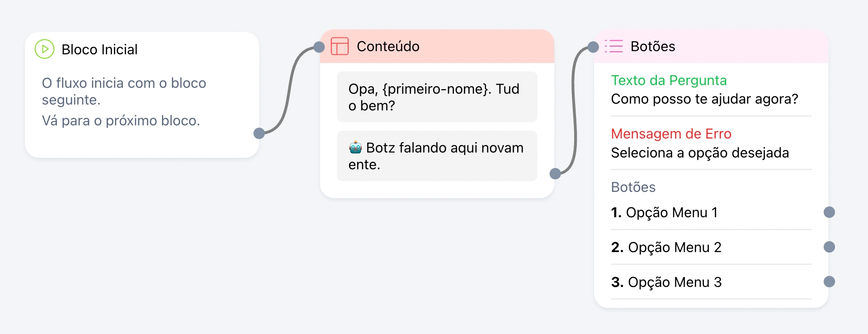
Task: Select the "Opa, {primeiro-nome}" message bubble
Action: pos(437,97)
